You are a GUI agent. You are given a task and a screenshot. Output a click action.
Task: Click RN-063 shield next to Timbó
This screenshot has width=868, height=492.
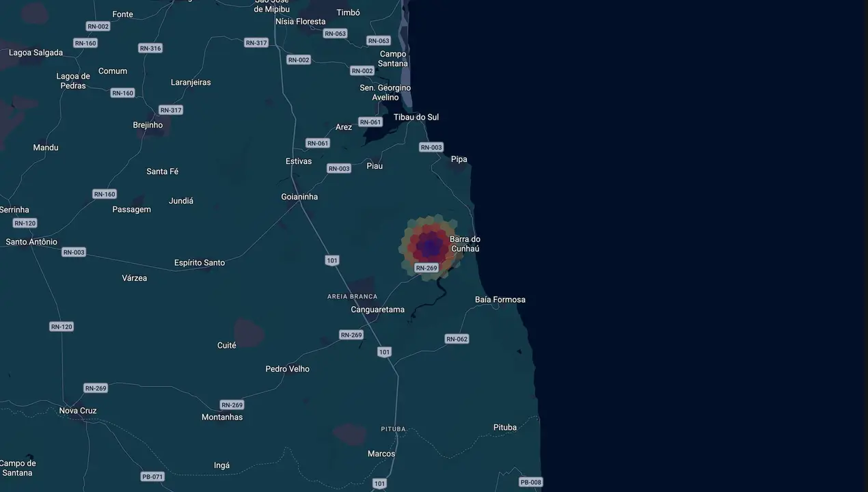tap(335, 33)
